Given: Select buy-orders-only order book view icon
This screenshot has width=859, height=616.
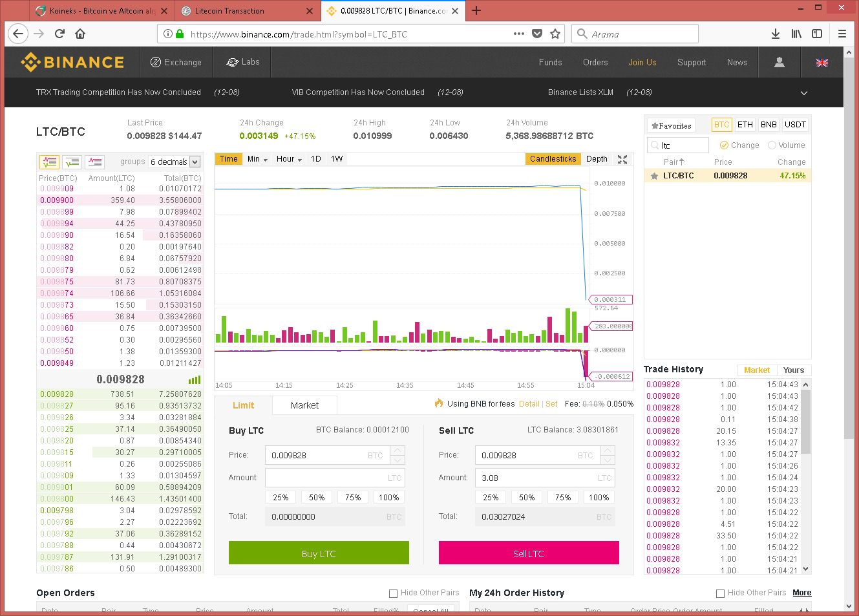Looking at the screenshot, I should (72, 162).
